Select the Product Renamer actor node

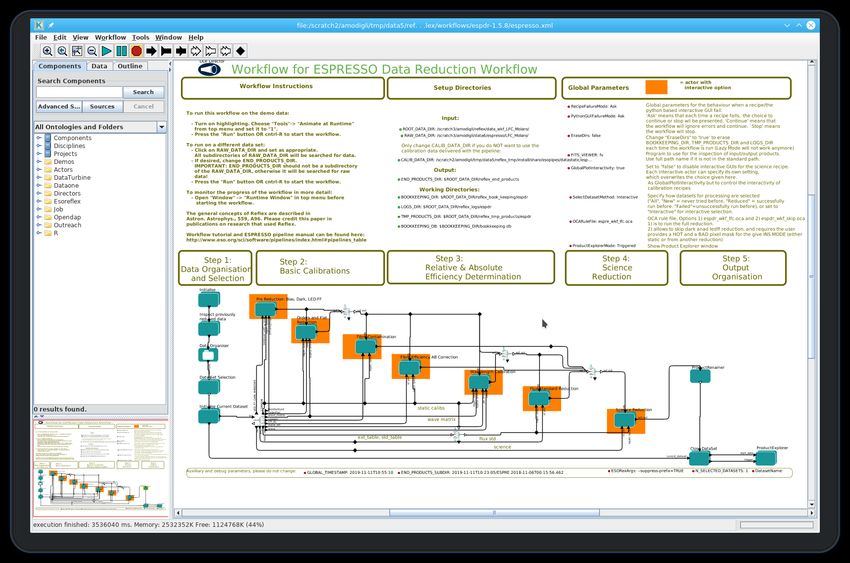coord(700,376)
